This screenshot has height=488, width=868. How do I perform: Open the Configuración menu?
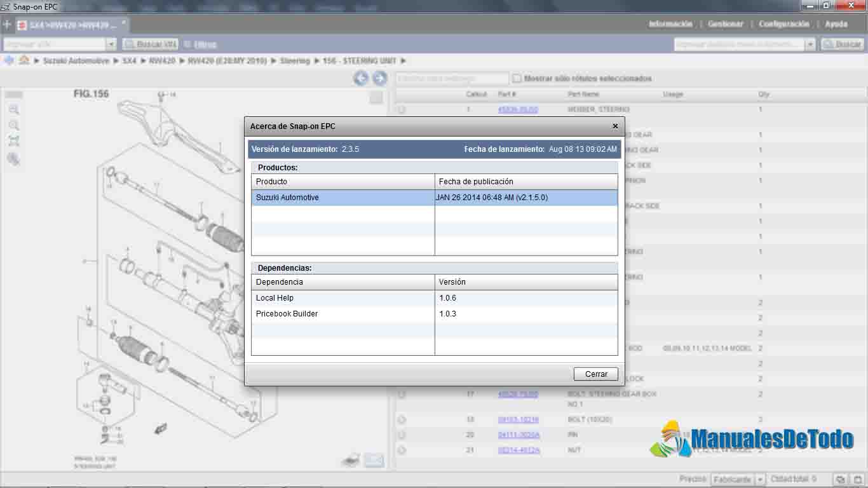[784, 24]
